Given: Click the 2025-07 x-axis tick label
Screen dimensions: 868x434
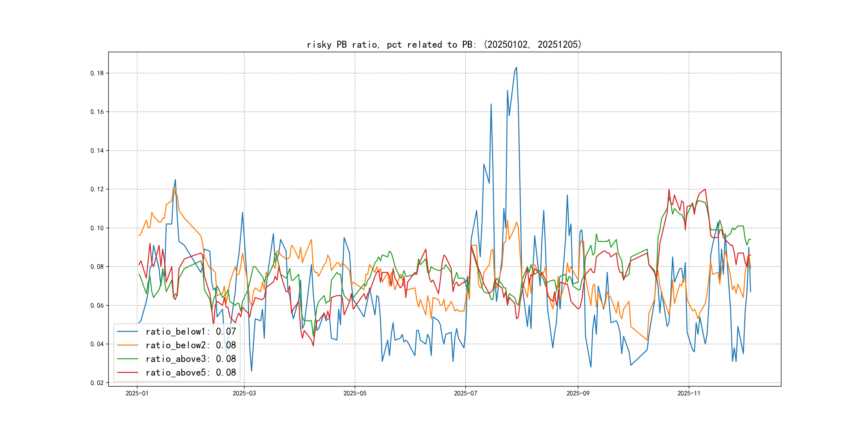Looking at the screenshot, I should point(465,393).
